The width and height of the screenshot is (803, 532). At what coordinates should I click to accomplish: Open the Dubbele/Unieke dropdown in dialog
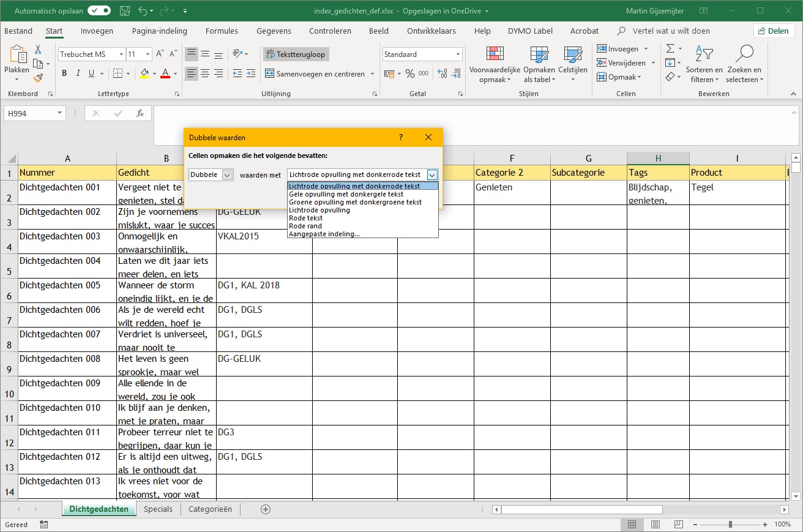tap(227, 175)
